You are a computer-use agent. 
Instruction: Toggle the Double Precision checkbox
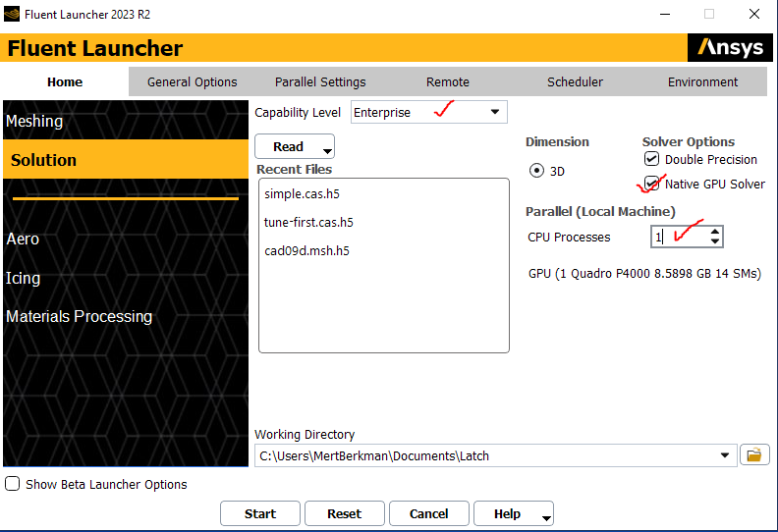tap(651, 159)
